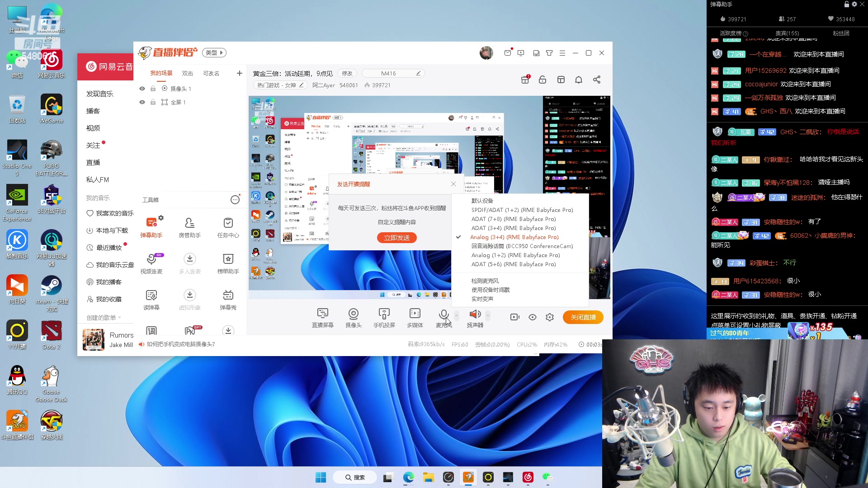Open the 榜单助手 tool

coord(228,263)
